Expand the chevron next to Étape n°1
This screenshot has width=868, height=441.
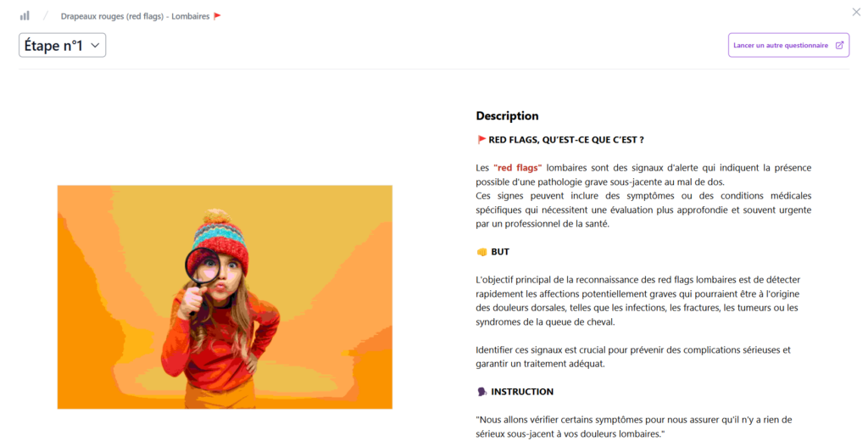95,46
